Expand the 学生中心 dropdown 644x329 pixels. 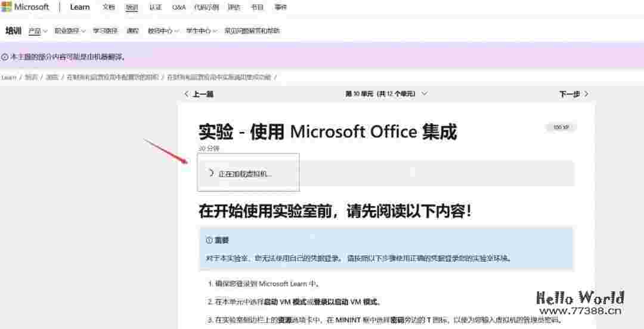pos(202,31)
